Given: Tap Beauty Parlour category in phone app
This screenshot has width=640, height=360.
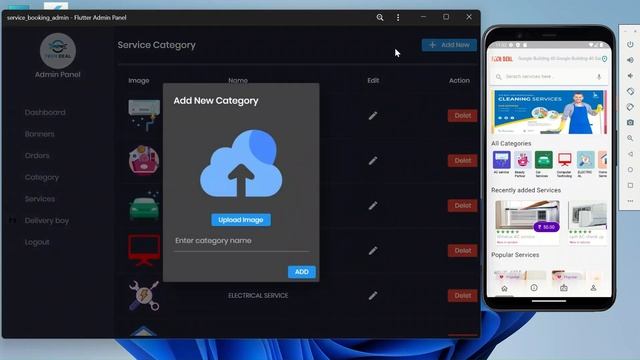Looking at the screenshot, I should [x=522, y=163].
